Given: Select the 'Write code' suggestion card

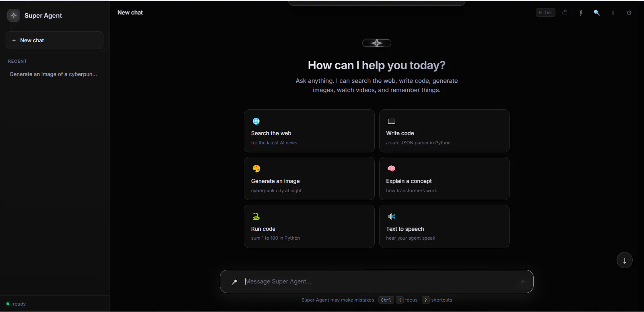Looking at the screenshot, I should point(444,131).
